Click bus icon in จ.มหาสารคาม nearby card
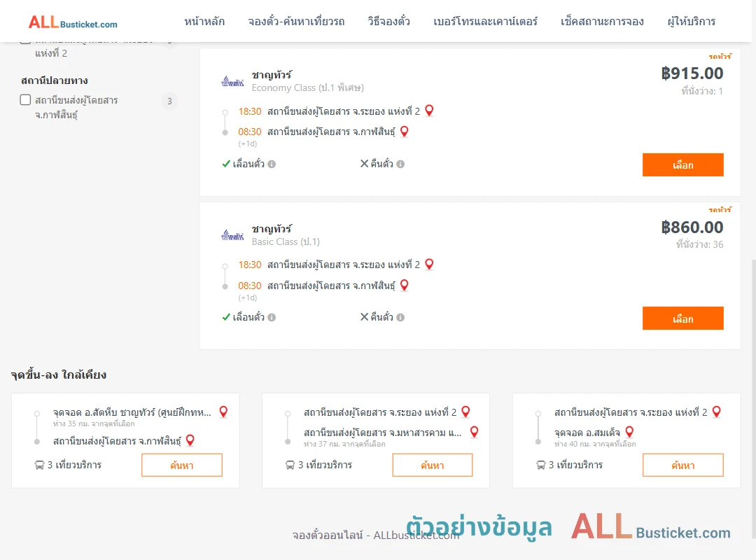The image size is (756, 560). click(290, 465)
